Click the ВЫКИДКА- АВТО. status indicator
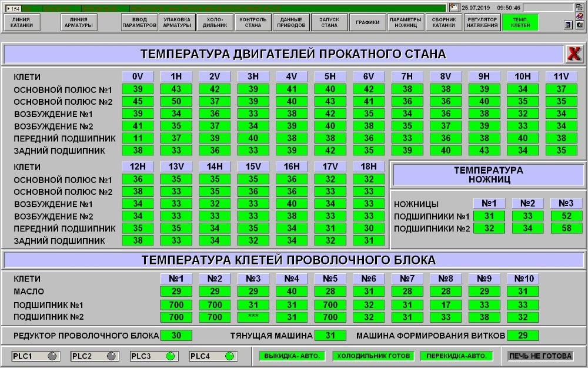588x368 pixels. point(292,356)
